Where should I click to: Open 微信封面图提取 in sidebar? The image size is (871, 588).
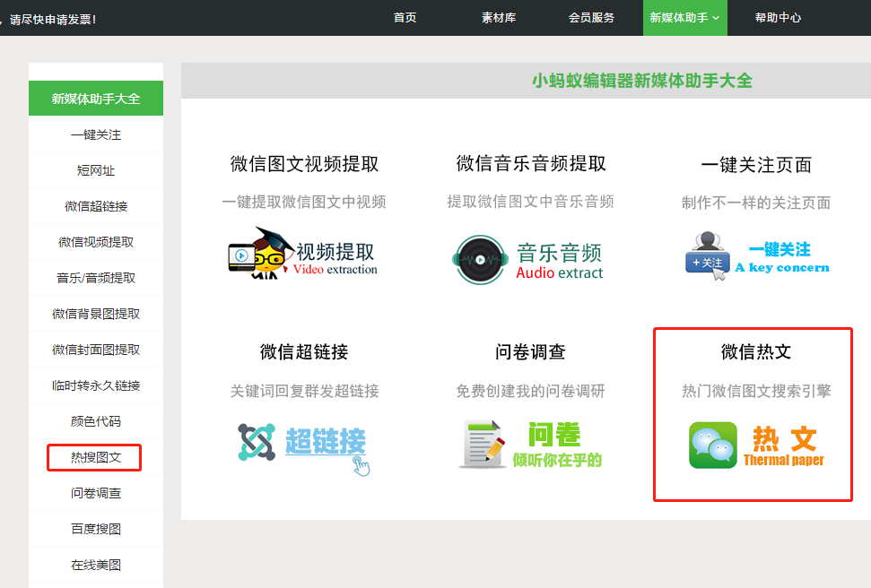96,350
